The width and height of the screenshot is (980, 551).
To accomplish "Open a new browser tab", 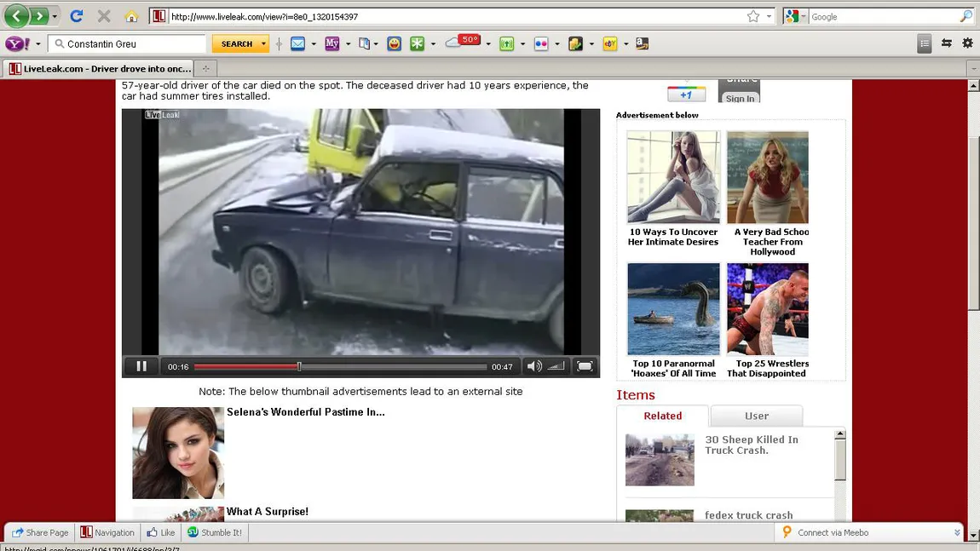I will pos(205,69).
